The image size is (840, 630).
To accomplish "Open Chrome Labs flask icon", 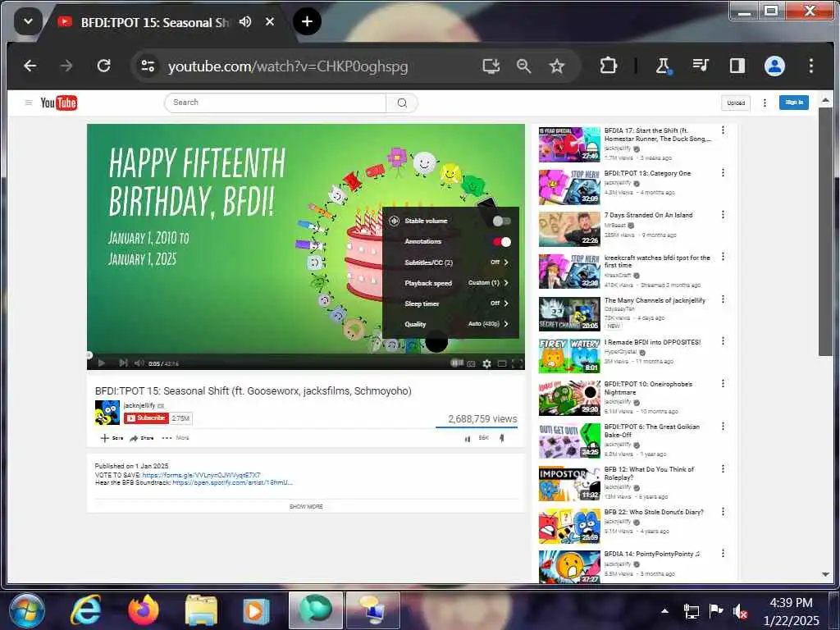I will coord(663,66).
